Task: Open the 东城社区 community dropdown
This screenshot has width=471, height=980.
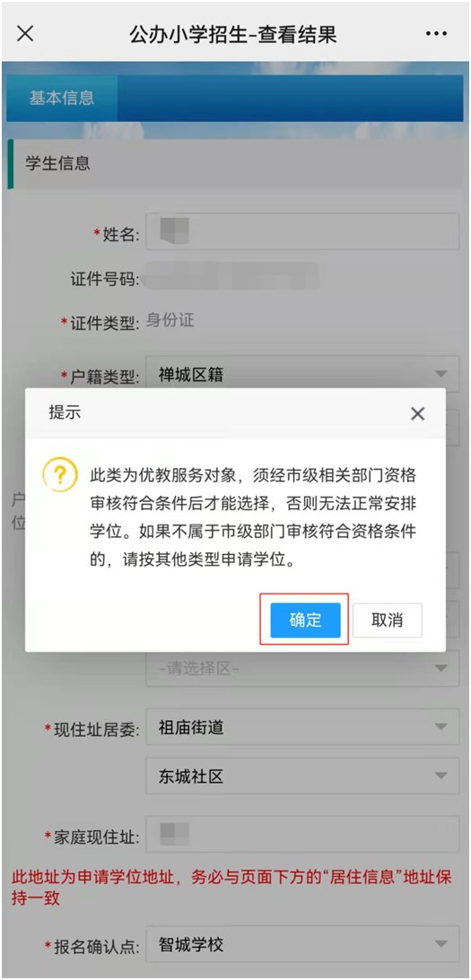Action: 302,776
